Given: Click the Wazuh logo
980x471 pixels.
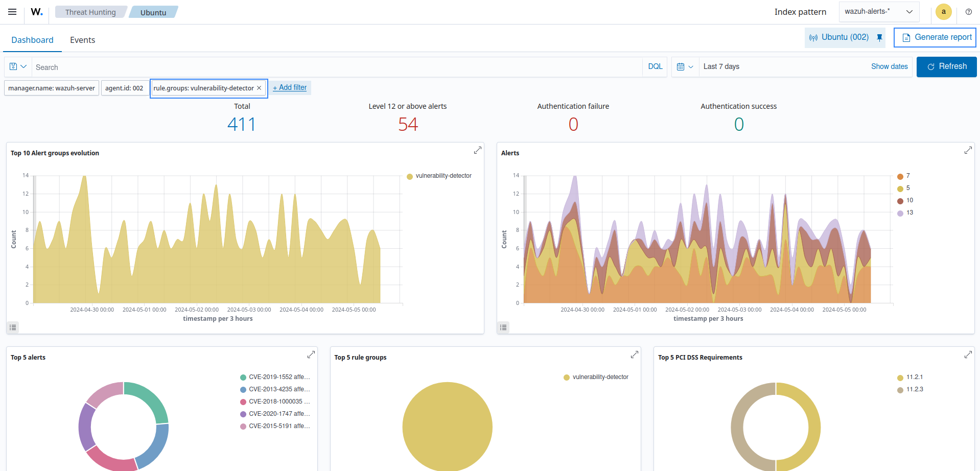Looking at the screenshot, I should click(x=35, y=12).
